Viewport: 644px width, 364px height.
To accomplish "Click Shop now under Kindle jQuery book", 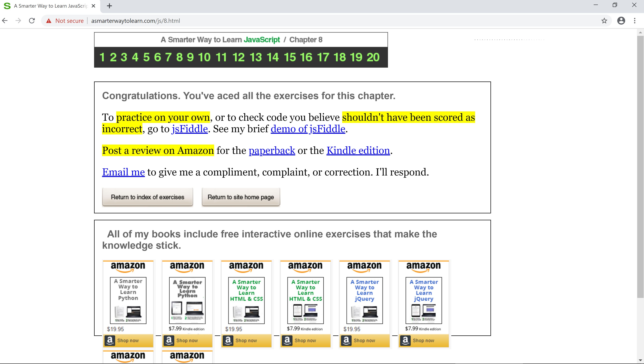I will [x=424, y=341].
